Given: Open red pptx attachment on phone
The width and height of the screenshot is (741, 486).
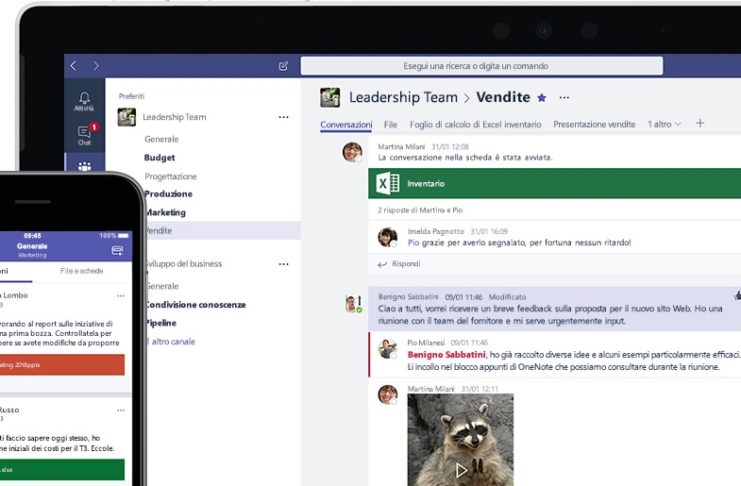Looking at the screenshot, I should point(62,365).
